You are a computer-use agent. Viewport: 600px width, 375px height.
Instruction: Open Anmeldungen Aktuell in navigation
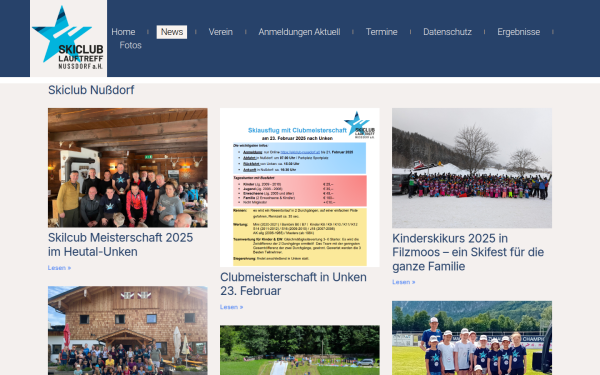pos(299,32)
